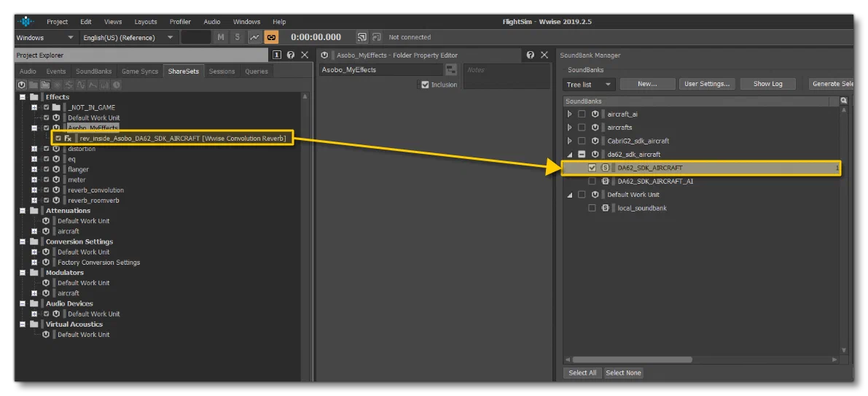The width and height of the screenshot is (868, 396).
Task: Check the aircrafts soundbank checkbox
Action: pos(582,128)
